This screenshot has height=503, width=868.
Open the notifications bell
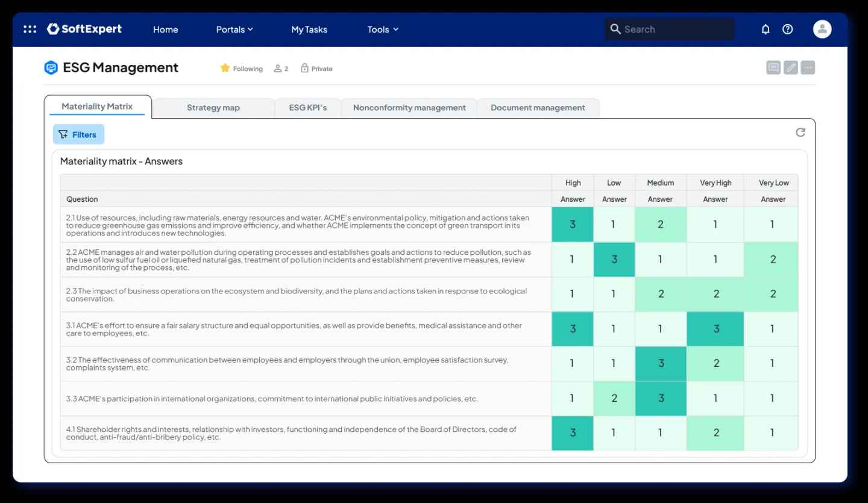tap(766, 29)
